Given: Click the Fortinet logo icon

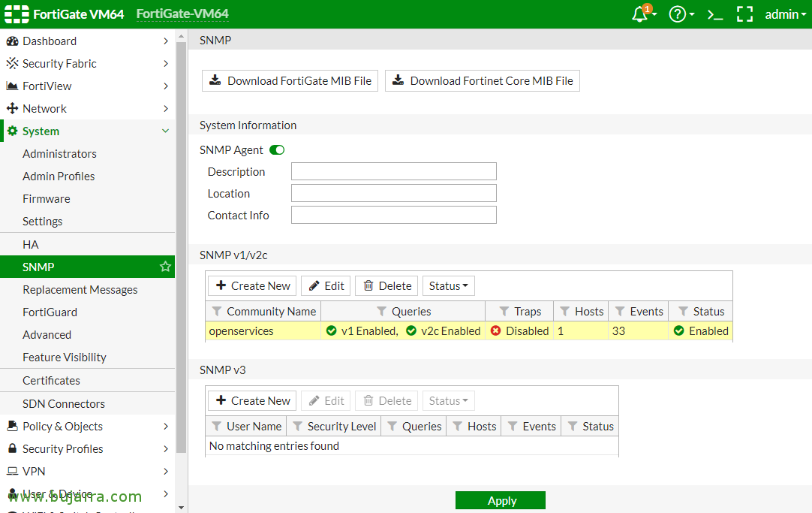Looking at the screenshot, I should (17, 14).
